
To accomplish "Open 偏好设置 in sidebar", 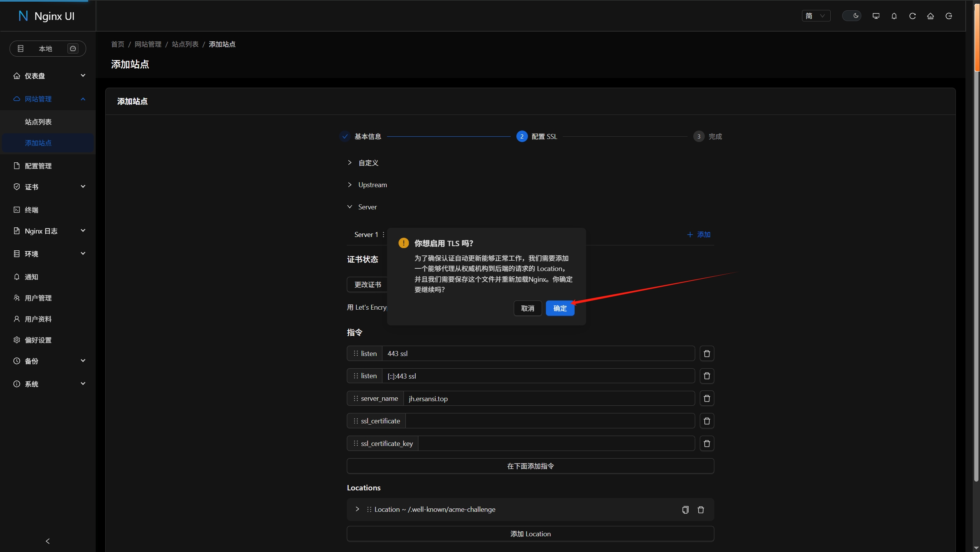I will pos(48,340).
